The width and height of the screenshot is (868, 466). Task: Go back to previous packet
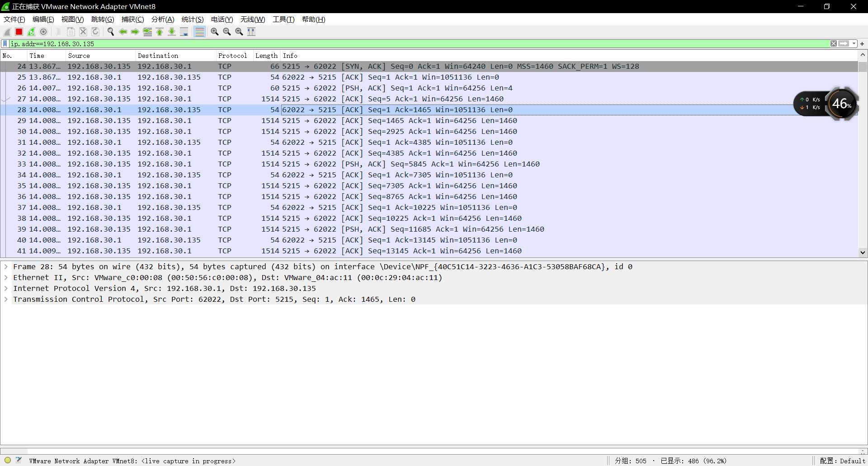pyautogui.click(x=123, y=32)
